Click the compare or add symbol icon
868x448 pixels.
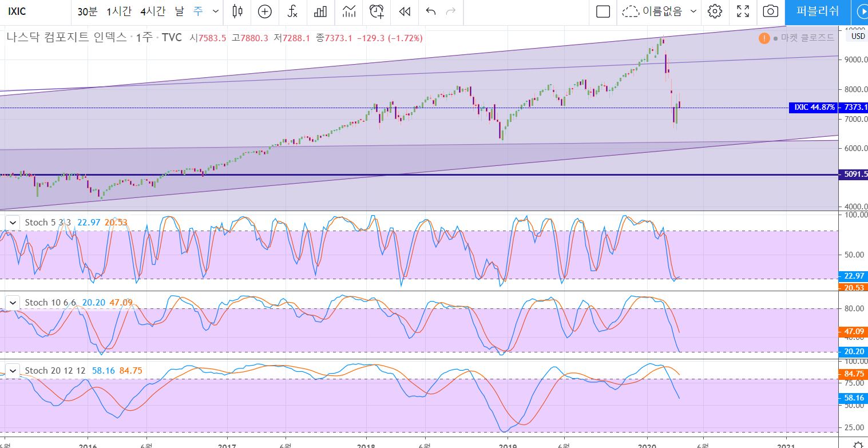click(265, 11)
